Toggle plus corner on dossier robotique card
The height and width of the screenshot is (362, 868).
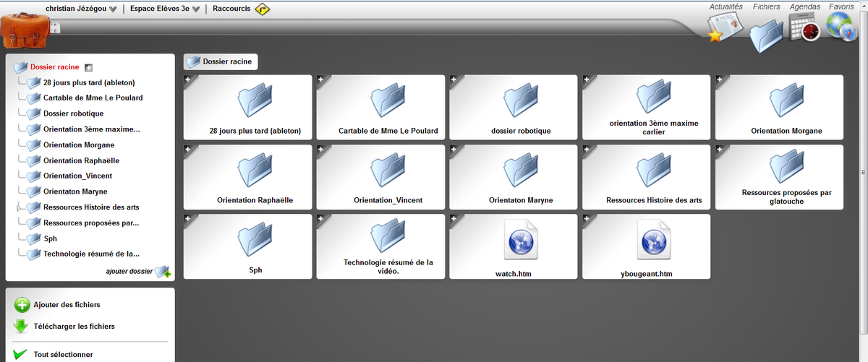[x=455, y=80]
